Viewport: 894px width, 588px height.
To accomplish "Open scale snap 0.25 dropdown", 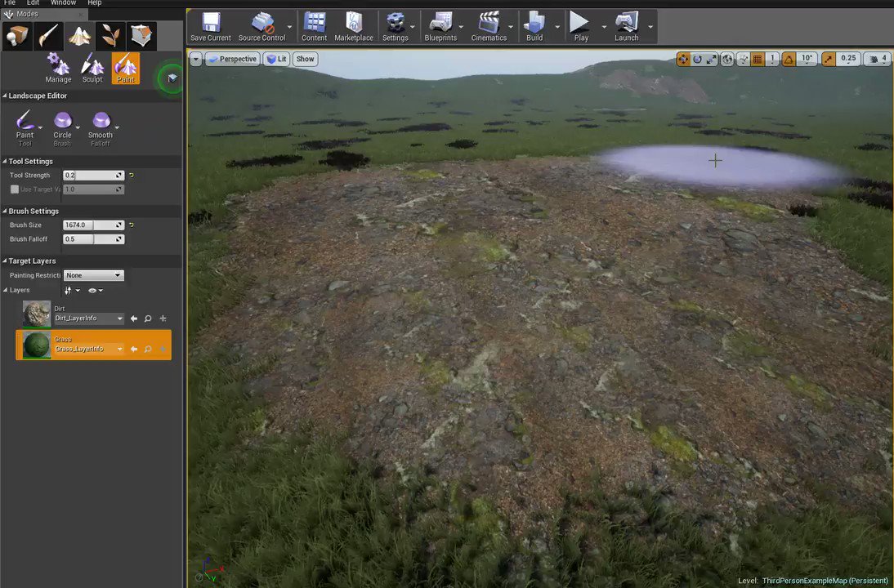I will [848, 59].
